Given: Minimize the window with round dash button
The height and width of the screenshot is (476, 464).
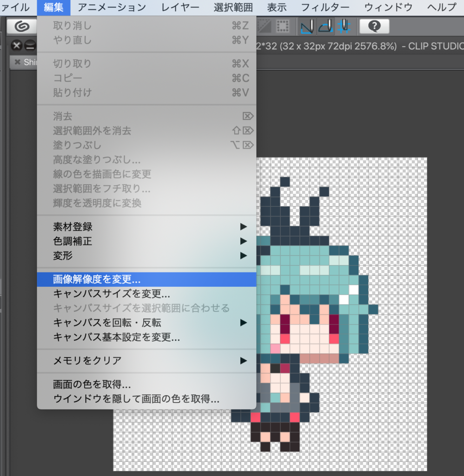Looking at the screenshot, I should tap(30, 46).
